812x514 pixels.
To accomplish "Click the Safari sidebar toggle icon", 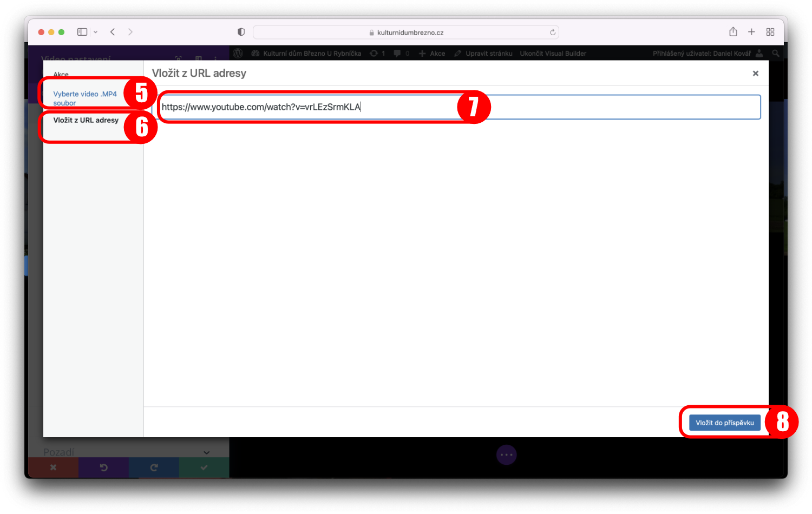I will pyautogui.click(x=82, y=32).
